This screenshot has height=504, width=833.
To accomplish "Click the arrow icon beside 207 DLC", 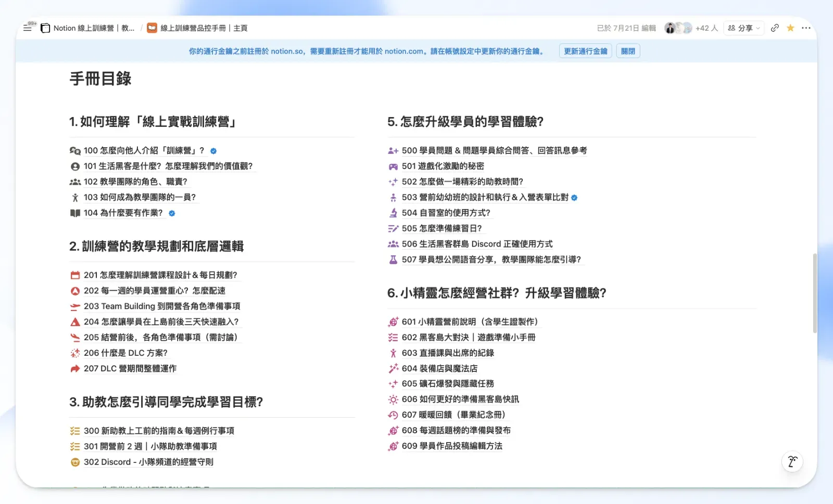I will pyautogui.click(x=75, y=369).
